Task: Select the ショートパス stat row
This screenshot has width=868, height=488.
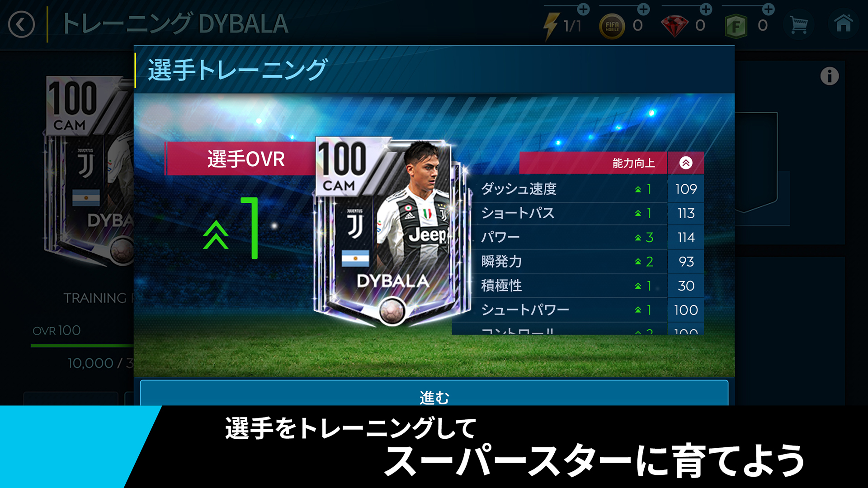Action: pos(587,213)
